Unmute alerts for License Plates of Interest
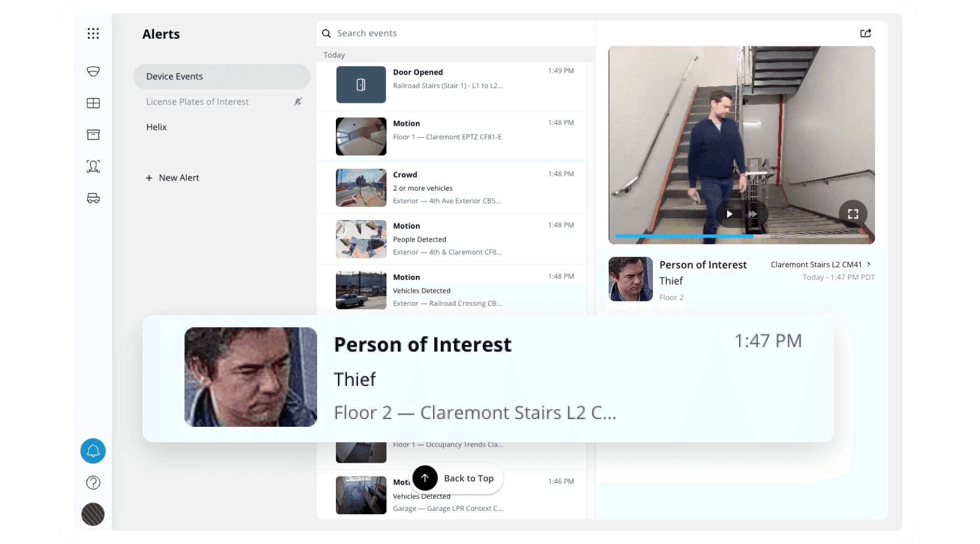980x544 pixels. click(x=298, y=102)
